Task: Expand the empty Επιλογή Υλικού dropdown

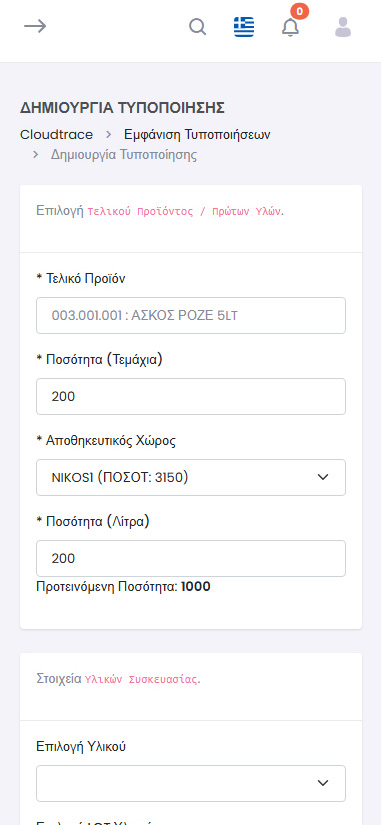Action: pyautogui.click(x=190, y=783)
